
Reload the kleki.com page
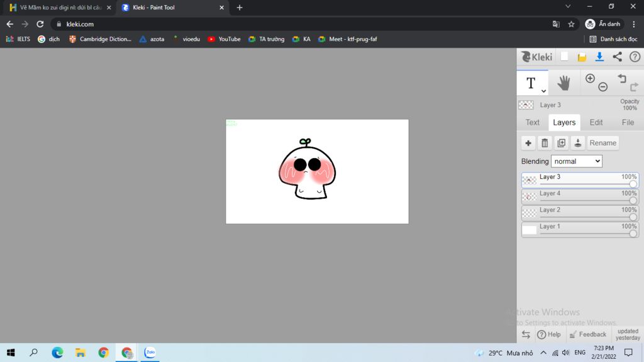pyautogui.click(x=40, y=25)
